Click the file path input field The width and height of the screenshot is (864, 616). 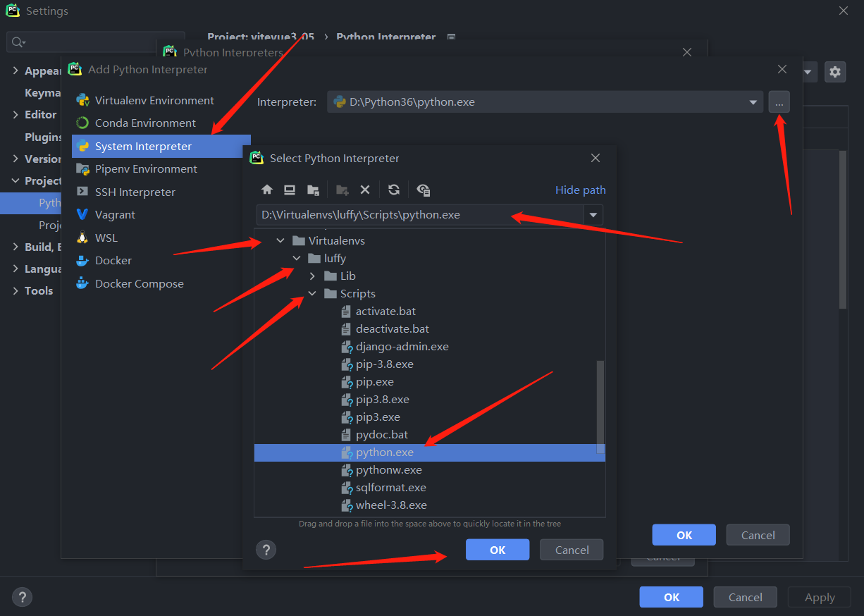(x=420, y=215)
